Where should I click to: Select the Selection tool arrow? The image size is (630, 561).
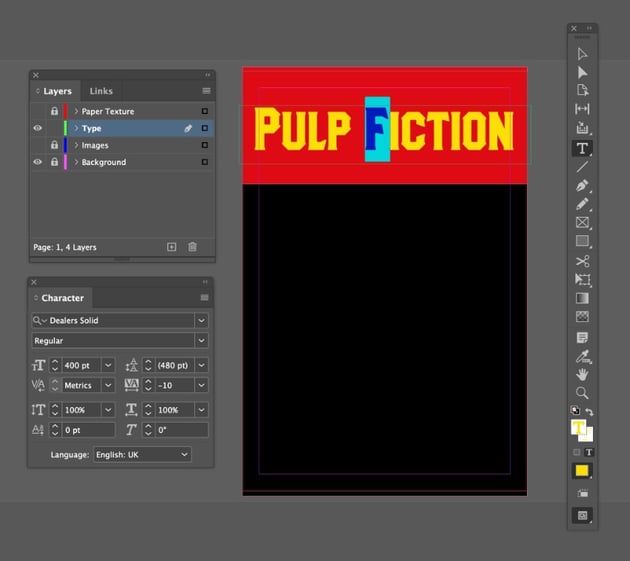[x=582, y=54]
